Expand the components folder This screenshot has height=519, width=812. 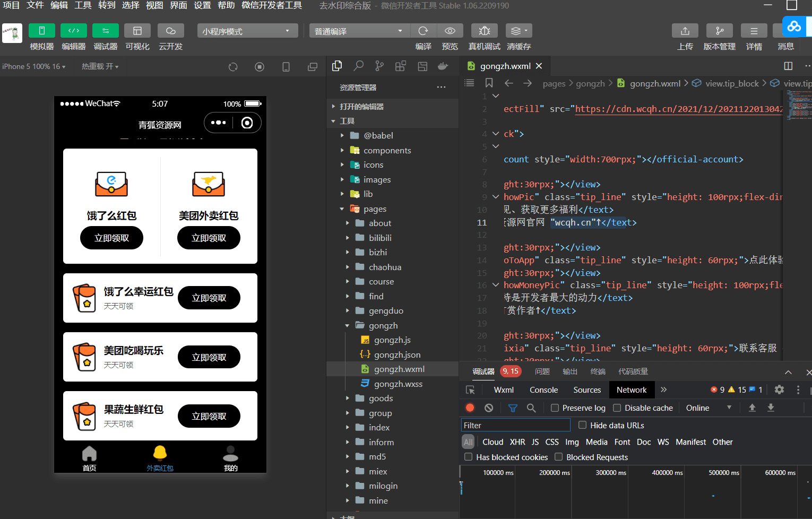(x=392, y=150)
